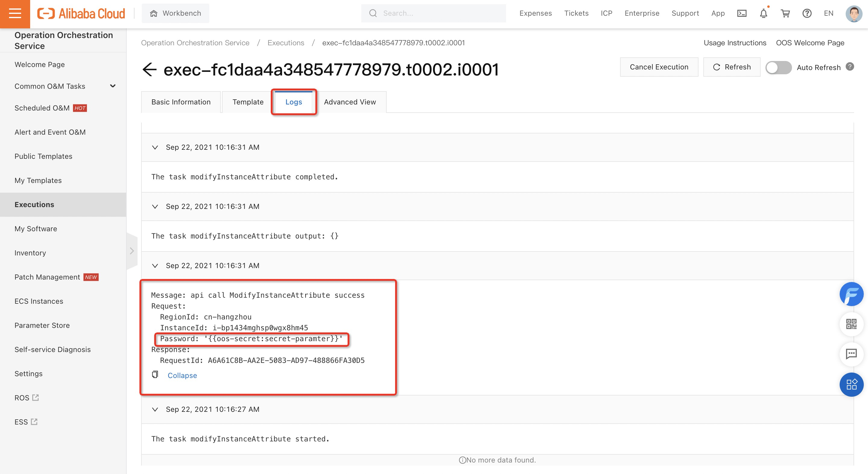This screenshot has width=868, height=474.
Task: Open My Software in sidebar
Action: click(35, 229)
